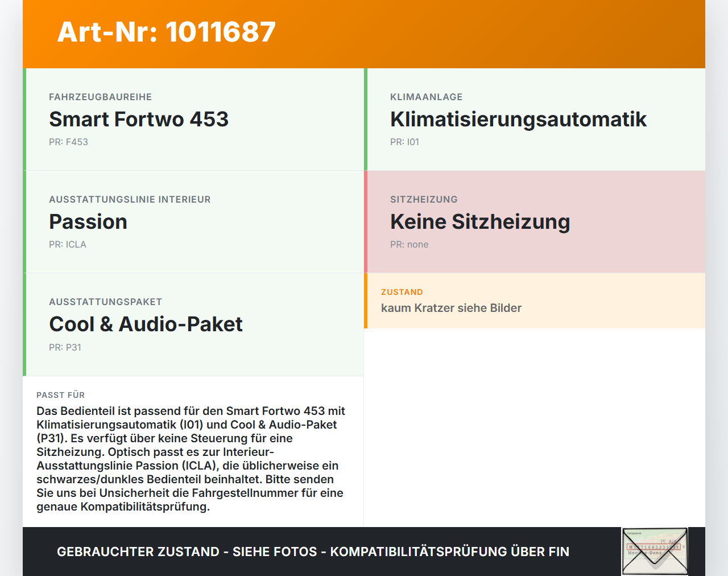Image resolution: width=728 pixels, height=576 pixels.
Task: Click the PR: F453 code label
Action: tap(69, 142)
